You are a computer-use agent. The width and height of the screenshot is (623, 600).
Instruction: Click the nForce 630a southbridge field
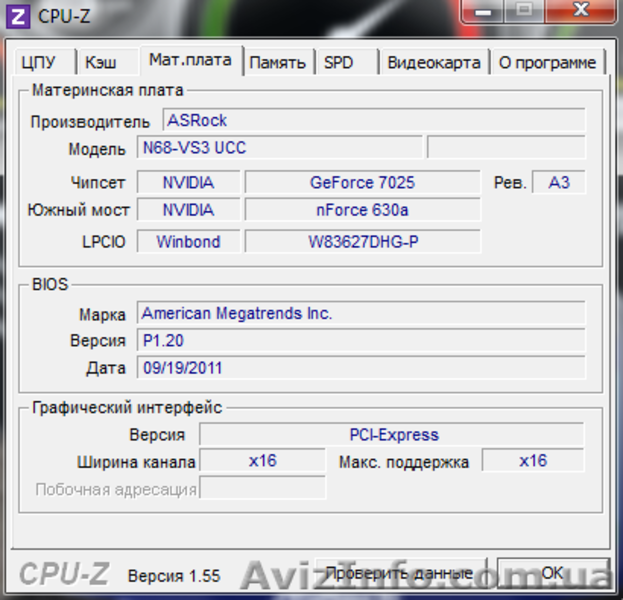[x=362, y=210]
